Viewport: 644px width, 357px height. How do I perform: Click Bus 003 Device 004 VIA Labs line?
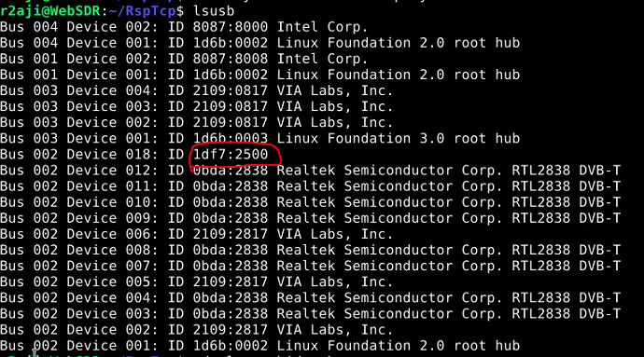click(196, 90)
